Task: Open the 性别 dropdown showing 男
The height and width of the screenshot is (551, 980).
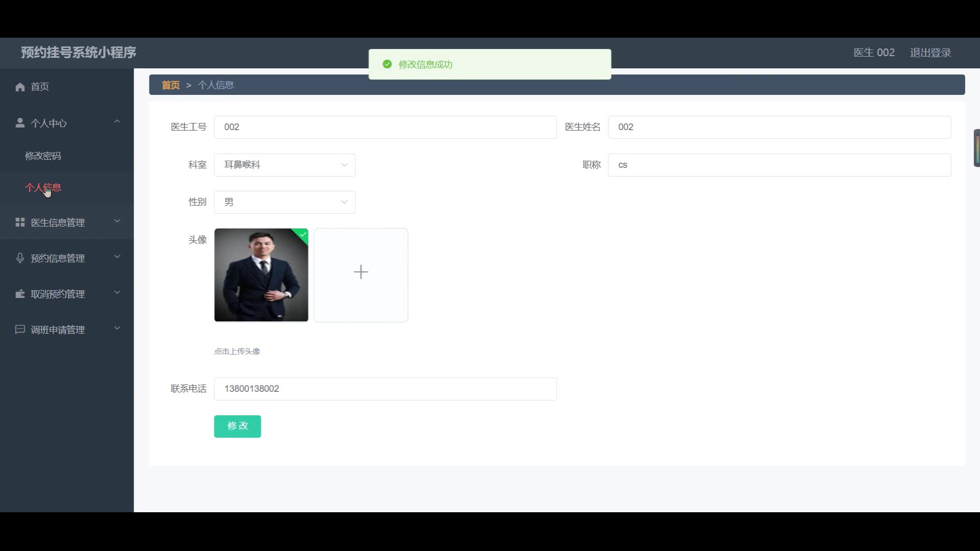Action: coord(284,202)
